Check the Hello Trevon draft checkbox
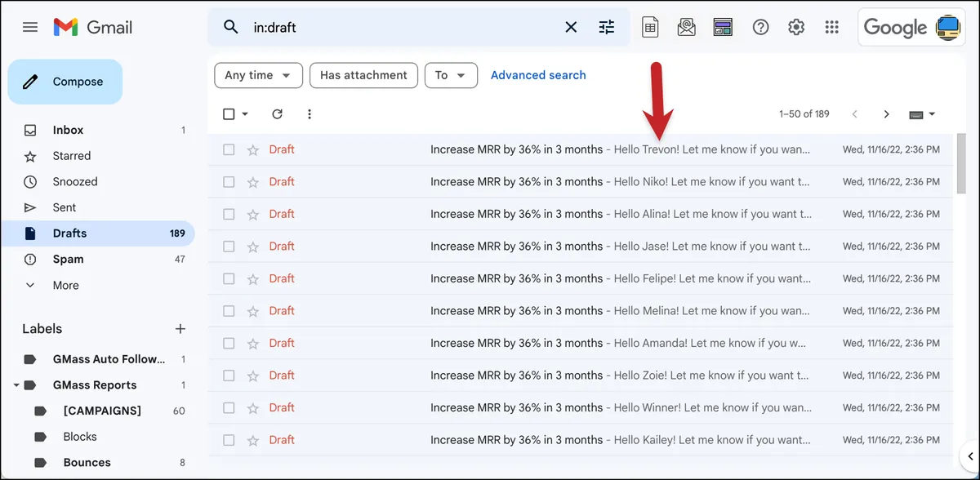The image size is (980, 480). pyautogui.click(x=229, y=149)
